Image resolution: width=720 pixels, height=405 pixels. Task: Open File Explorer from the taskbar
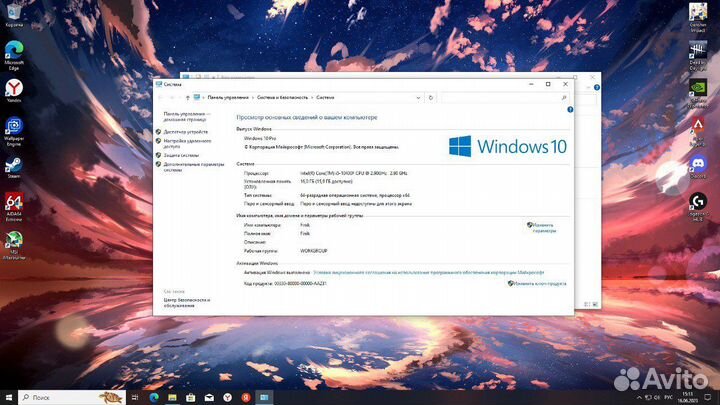(x=172, y=397)
